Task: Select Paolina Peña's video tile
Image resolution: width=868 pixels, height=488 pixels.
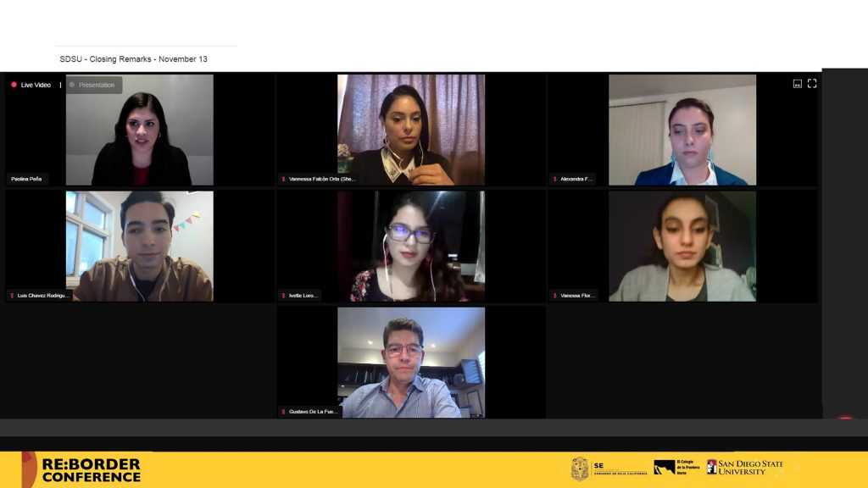Action: click(x=140, y=130)
